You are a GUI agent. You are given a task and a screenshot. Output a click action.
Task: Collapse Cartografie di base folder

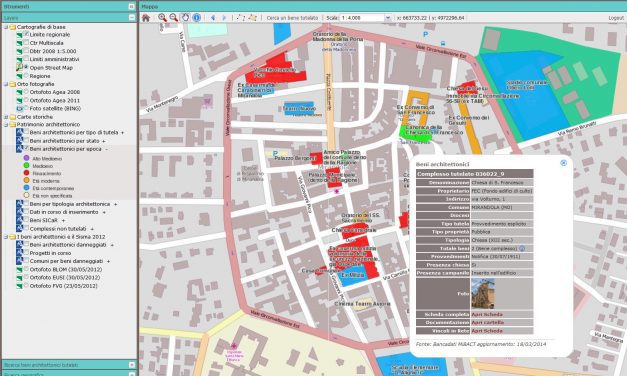6,27
